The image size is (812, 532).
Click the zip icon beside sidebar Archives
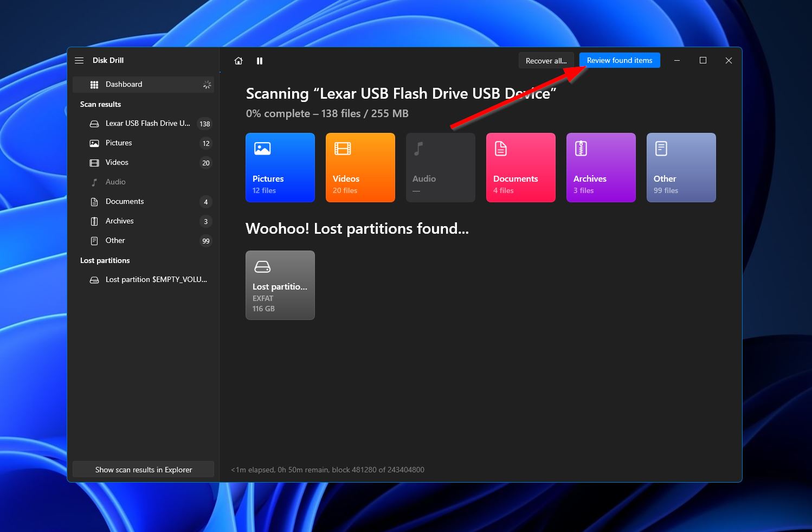94,221
